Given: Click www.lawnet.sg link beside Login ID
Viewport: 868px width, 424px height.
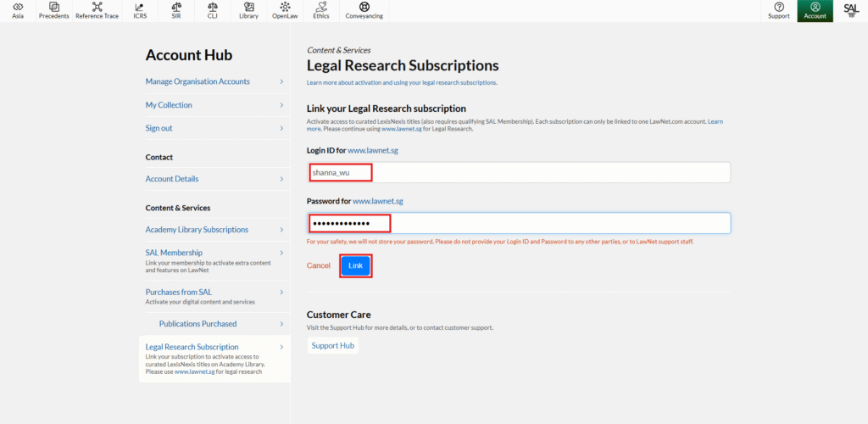Looking at the screenshot, I should click(375, 151).
